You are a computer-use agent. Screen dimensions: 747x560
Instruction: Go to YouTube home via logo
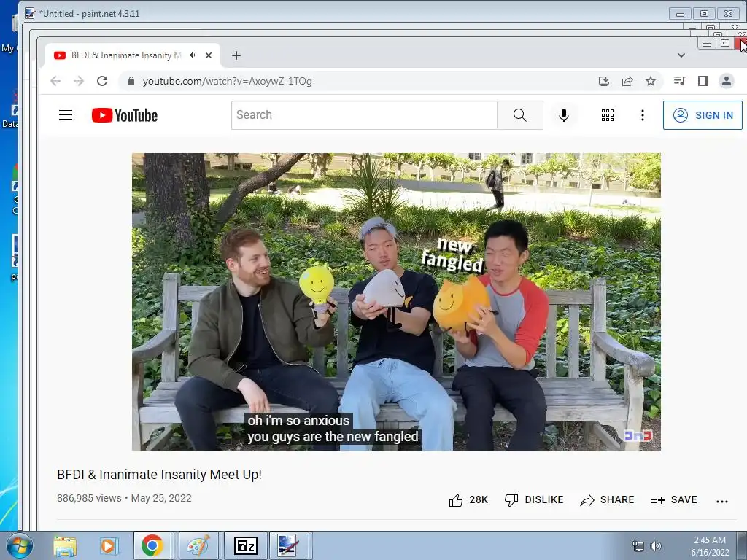(x=124, y=115)
